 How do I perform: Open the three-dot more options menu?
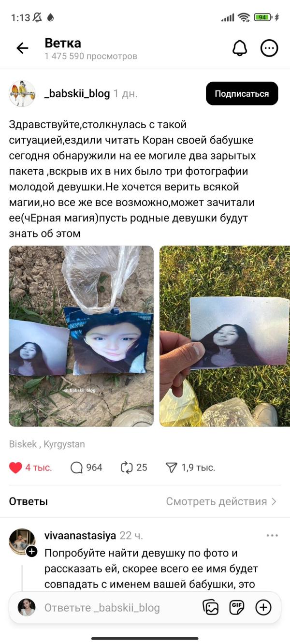point(269,48)
